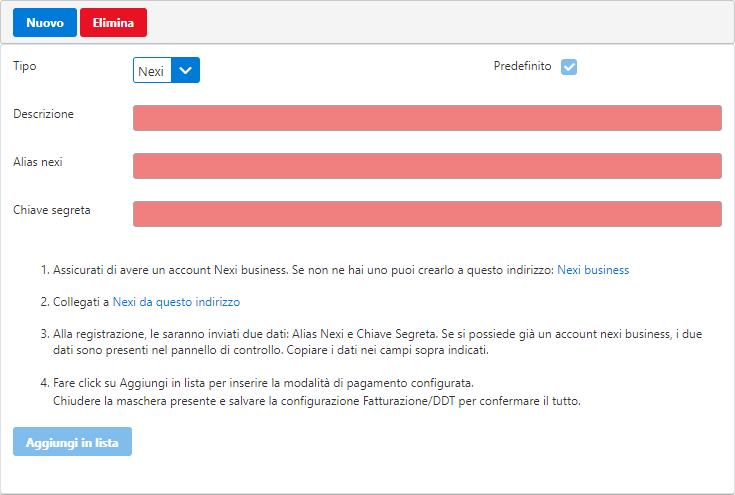Image resolution: width=735 pixels, height=495 pixels.
Task: Focus the Descrizione input field
Action: coord(427,118)
